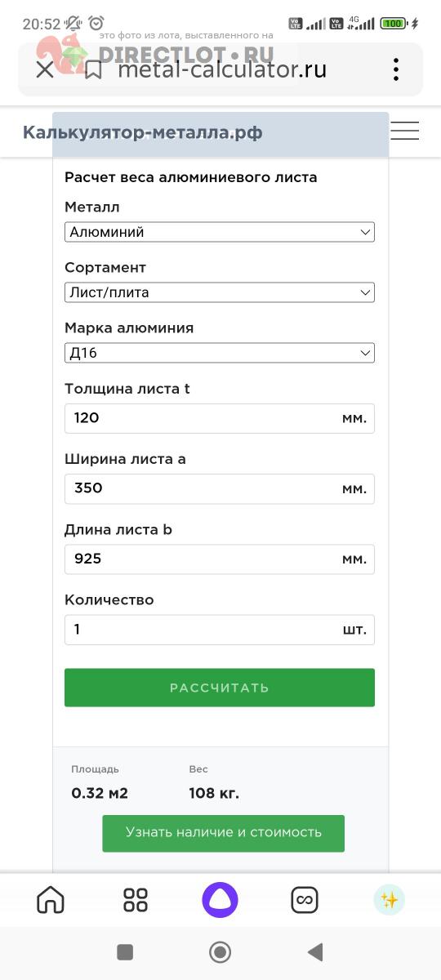This screenshot has width=441, height=980.
Task: Tap the green РАССЧИТАТЬ button
Action: (220, 688)
